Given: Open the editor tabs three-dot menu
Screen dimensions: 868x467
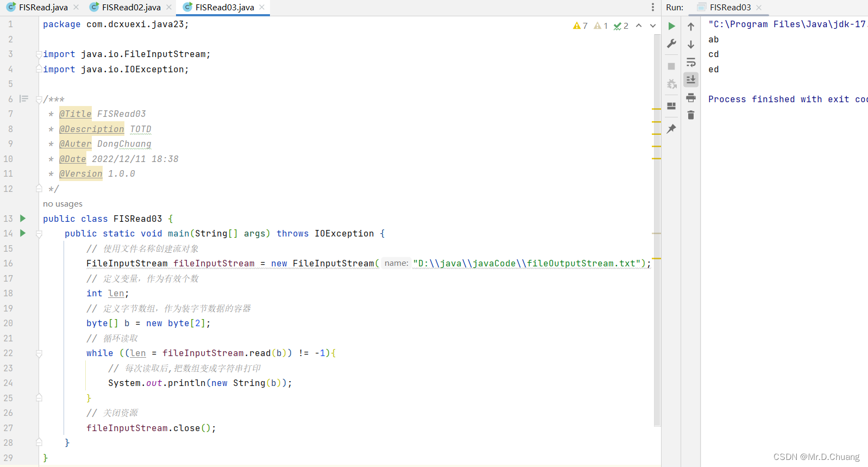Looking at the screenshot, I should pyautogui.click(x=653, y=7).
